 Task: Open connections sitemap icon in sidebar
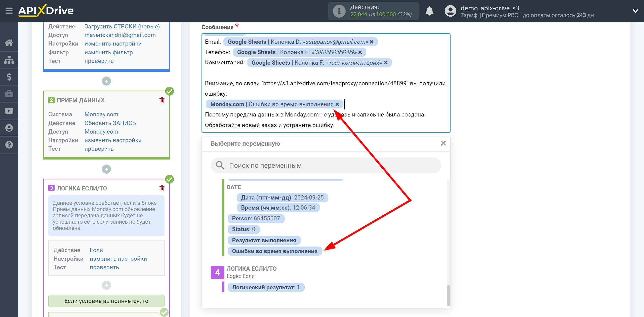click(9, 60)
